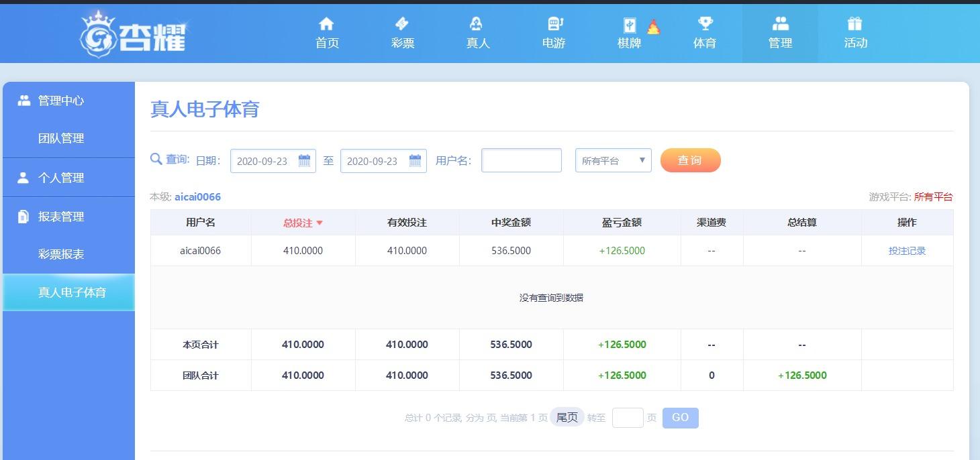Screen dimensions: 980x460
Task: Select 管理 in top navigation
Action: (780, 43)
